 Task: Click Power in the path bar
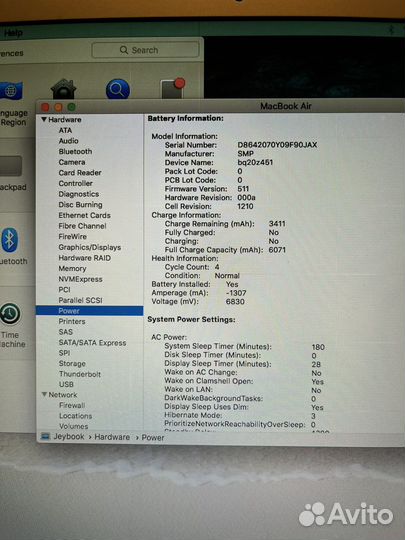tap(153, 438)
